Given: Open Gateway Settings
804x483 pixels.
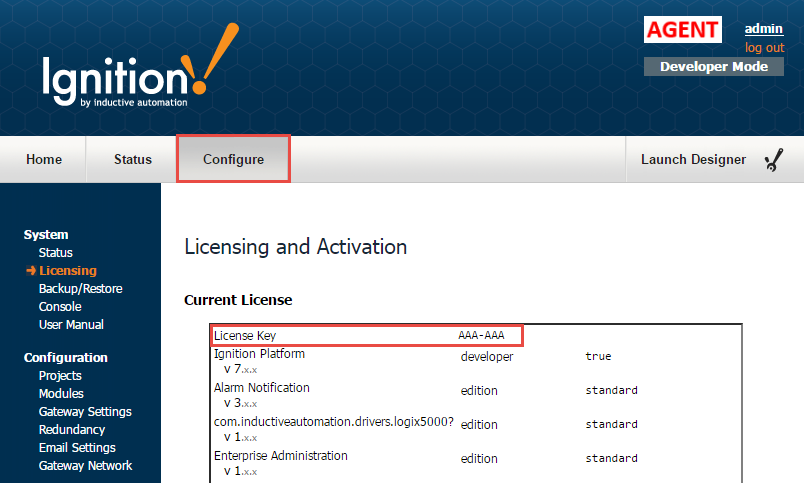Looking at the screenshot, I should (x=85, y=412).
